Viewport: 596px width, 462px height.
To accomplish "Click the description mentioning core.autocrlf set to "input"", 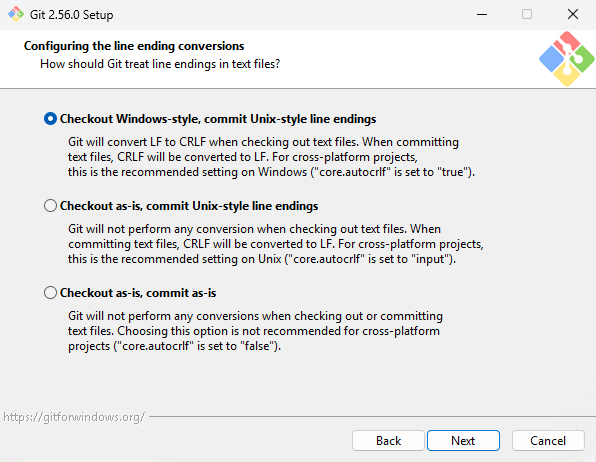I will [276, 244].
